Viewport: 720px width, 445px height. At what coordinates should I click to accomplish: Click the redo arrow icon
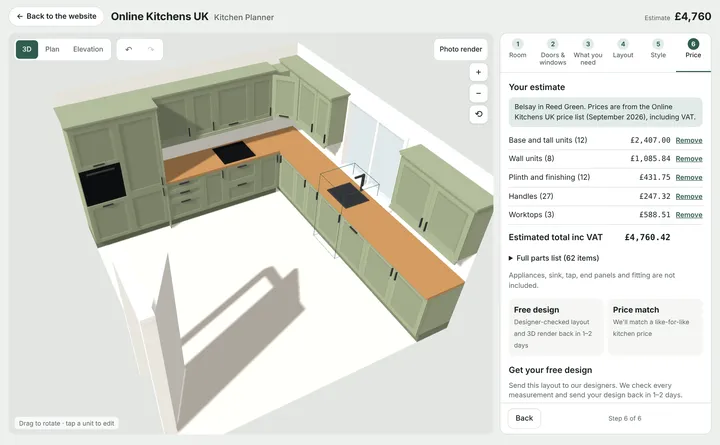(151, 49)
